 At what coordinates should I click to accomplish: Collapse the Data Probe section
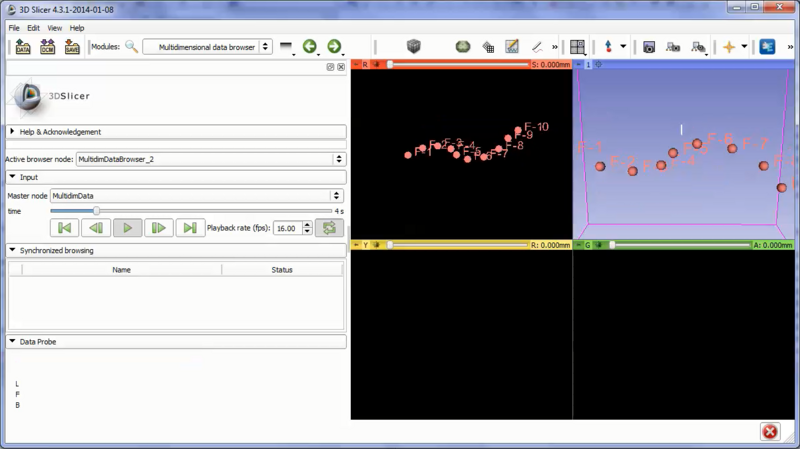click(x=176, y=342)
